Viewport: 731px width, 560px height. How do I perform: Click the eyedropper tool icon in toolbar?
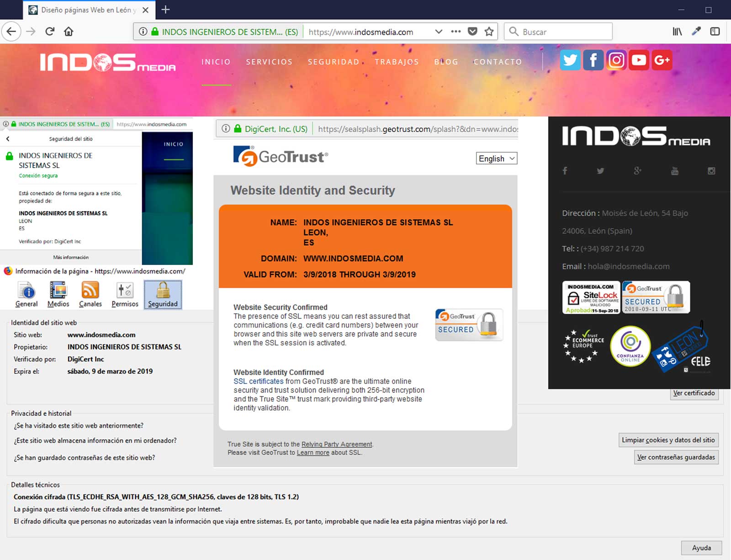pyautogui.click(x=696, y=32)
